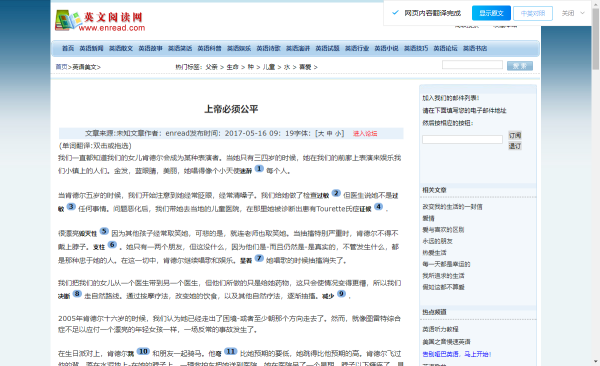Click the 生命 hot tag
Viewport: 600px width, 366px height.
tap(232, 67)
